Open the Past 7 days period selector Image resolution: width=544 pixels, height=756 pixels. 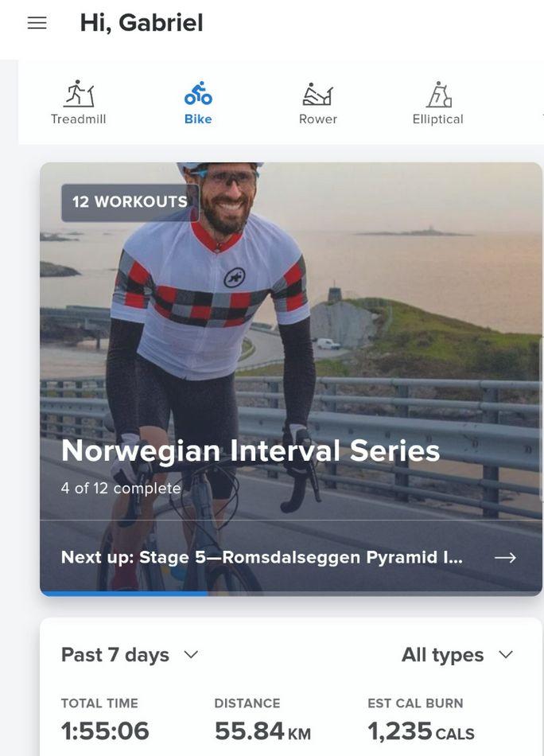coord(130,655)
